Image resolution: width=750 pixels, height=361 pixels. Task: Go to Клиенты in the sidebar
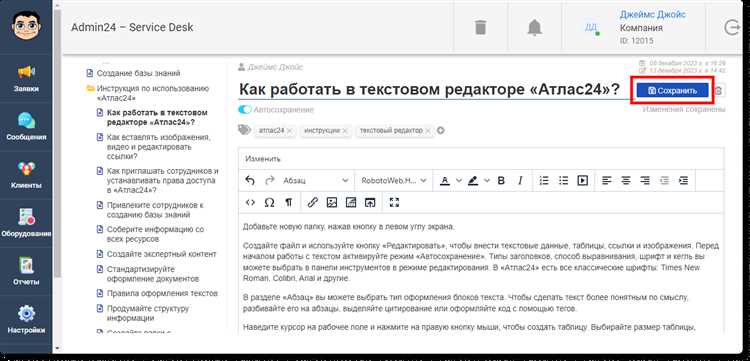click(x=26, y=175)
